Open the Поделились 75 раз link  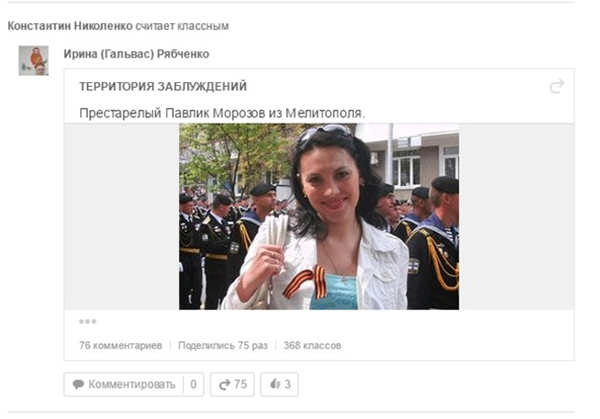[223, 346]
